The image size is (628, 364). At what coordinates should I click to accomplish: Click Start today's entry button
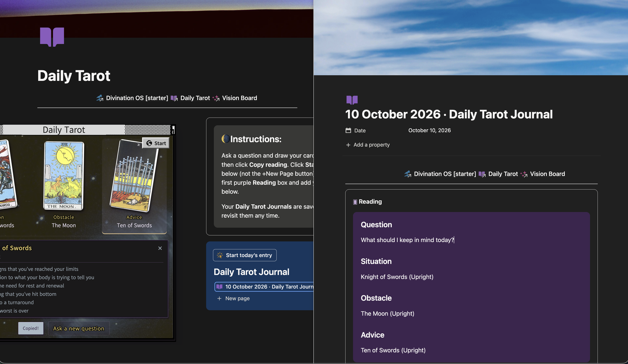[x=245, y=255]
